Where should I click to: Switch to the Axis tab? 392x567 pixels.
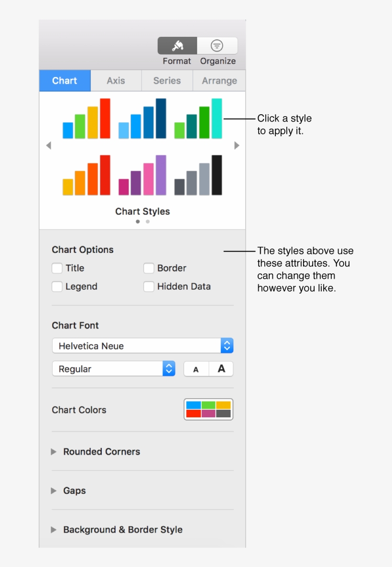pyautogui.click(x=116, y=80)
